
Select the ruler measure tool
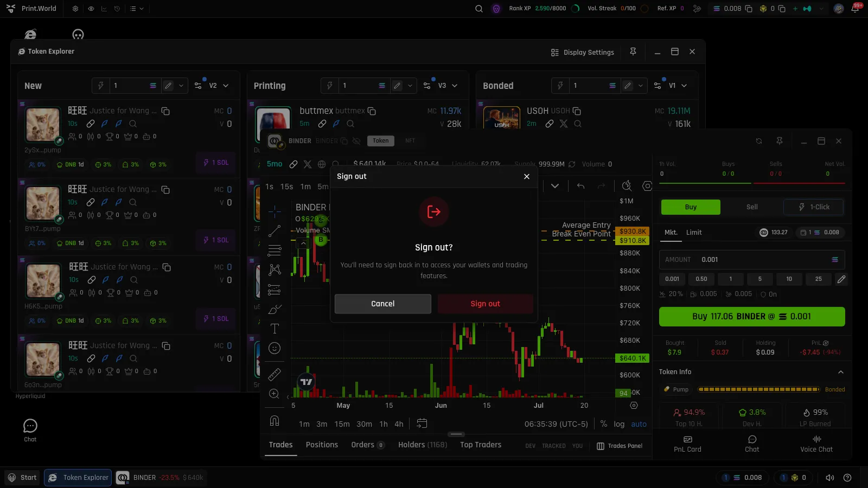pos(275,374)
